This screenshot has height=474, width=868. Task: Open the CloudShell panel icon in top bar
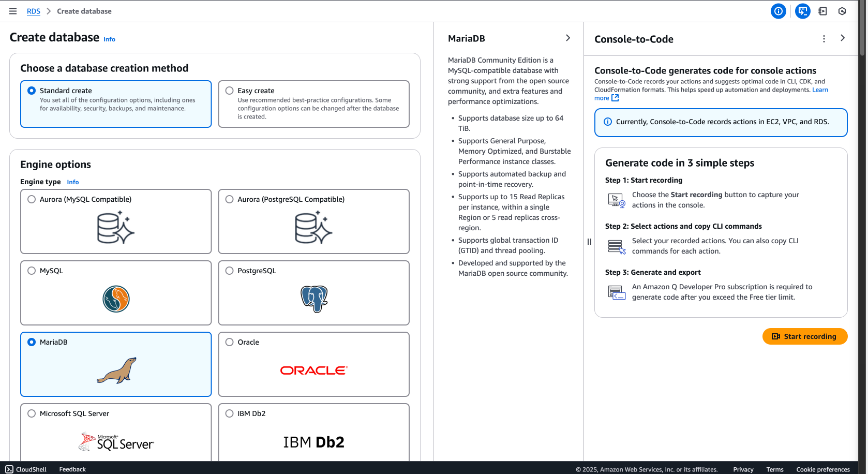point(822,11)
